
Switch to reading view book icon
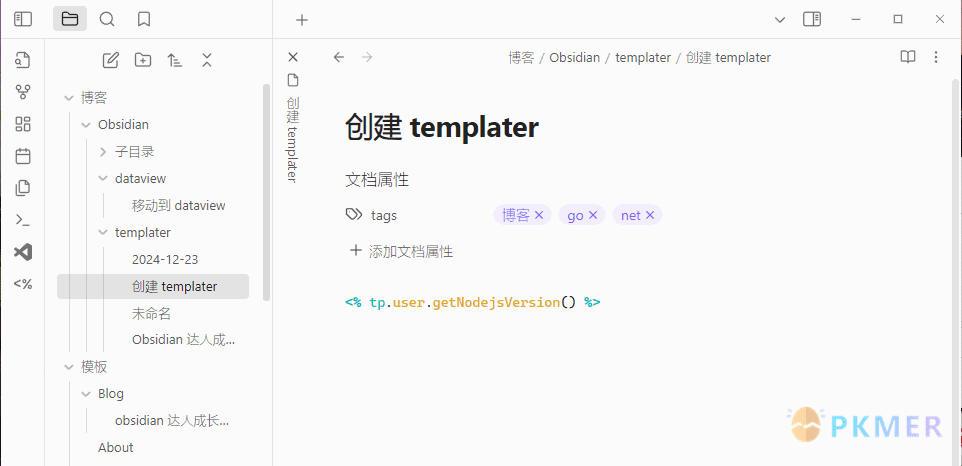point(907,57)
